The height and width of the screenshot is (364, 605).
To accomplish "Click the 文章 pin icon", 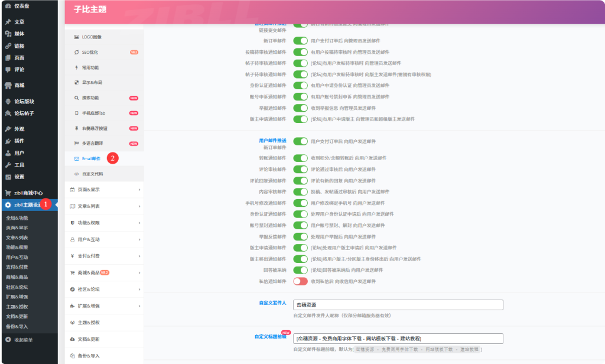I will tap(8, 22).
